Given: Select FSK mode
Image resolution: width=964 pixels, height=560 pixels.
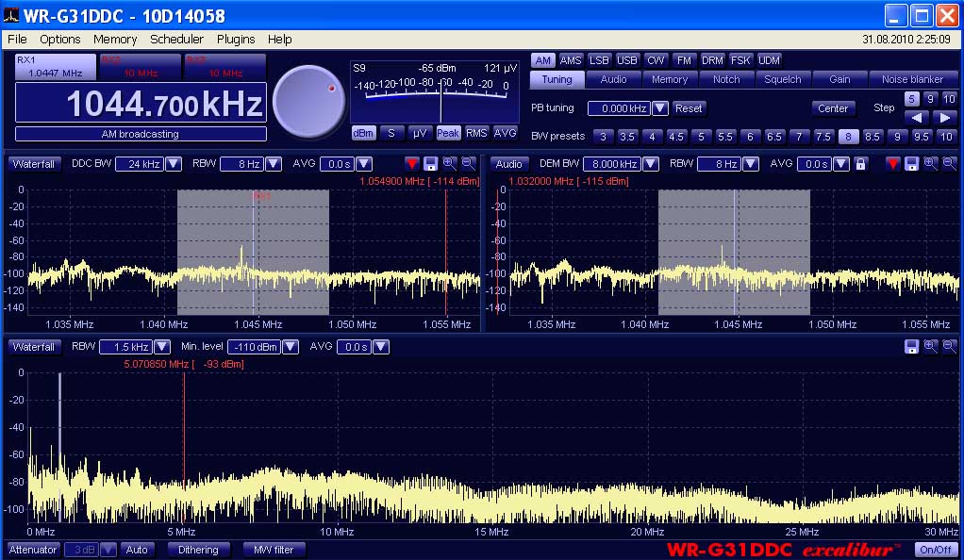Looking at the screenshot, I should pos(740,60).
